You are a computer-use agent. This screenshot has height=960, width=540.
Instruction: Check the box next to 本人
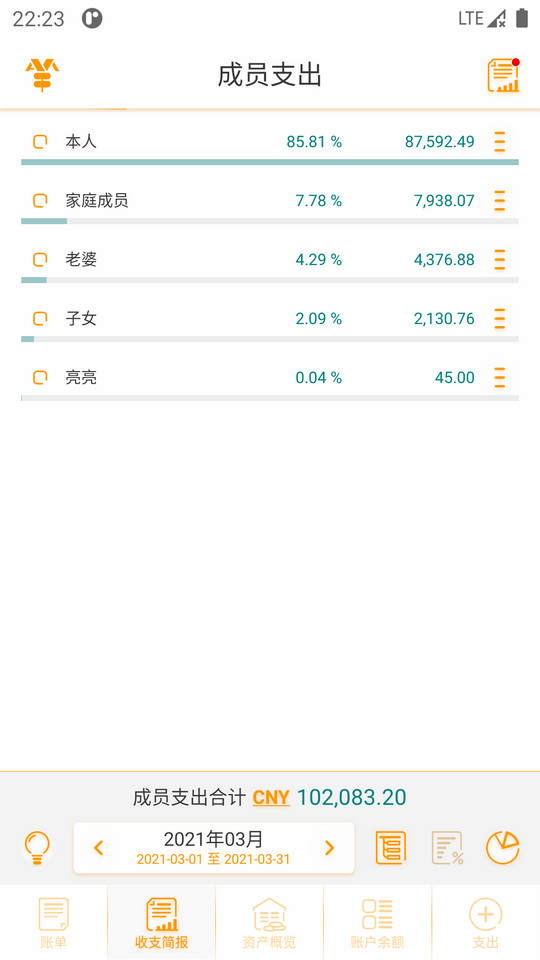point(40,141)
